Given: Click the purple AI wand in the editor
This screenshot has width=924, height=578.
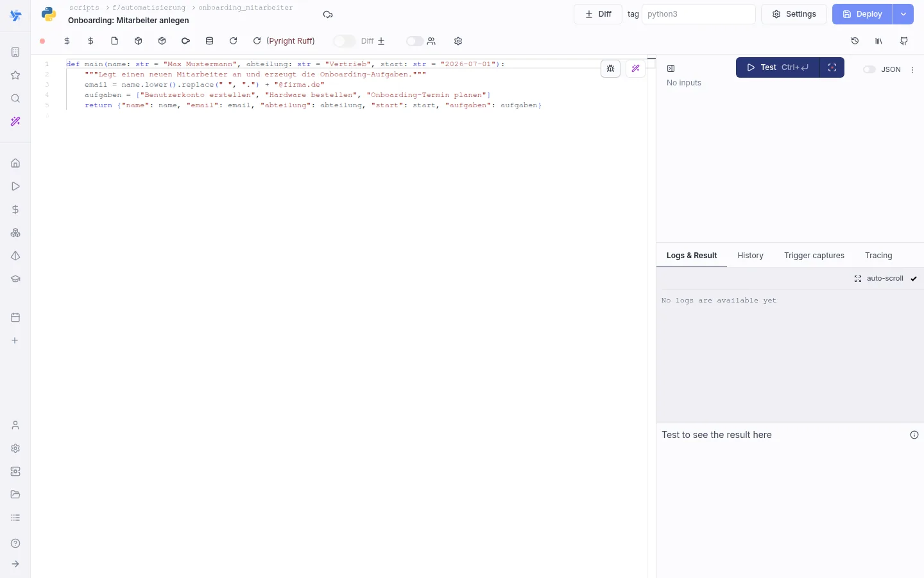Looking at the screenshot, I should 635,68.
